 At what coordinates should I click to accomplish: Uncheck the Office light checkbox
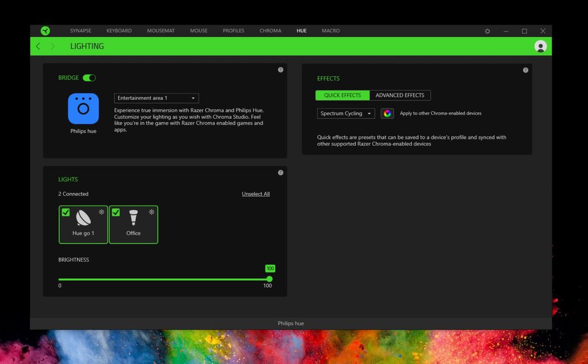[x=115, y=212]
